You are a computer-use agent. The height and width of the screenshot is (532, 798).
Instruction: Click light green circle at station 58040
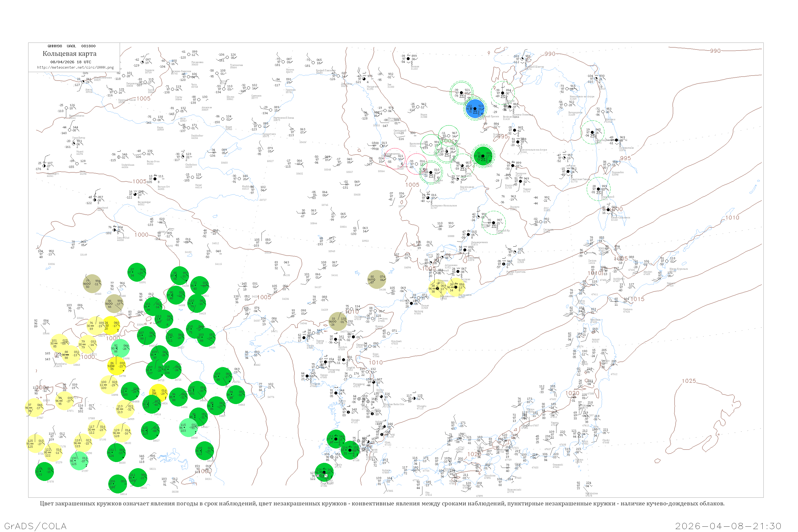(x=188, y=427)
